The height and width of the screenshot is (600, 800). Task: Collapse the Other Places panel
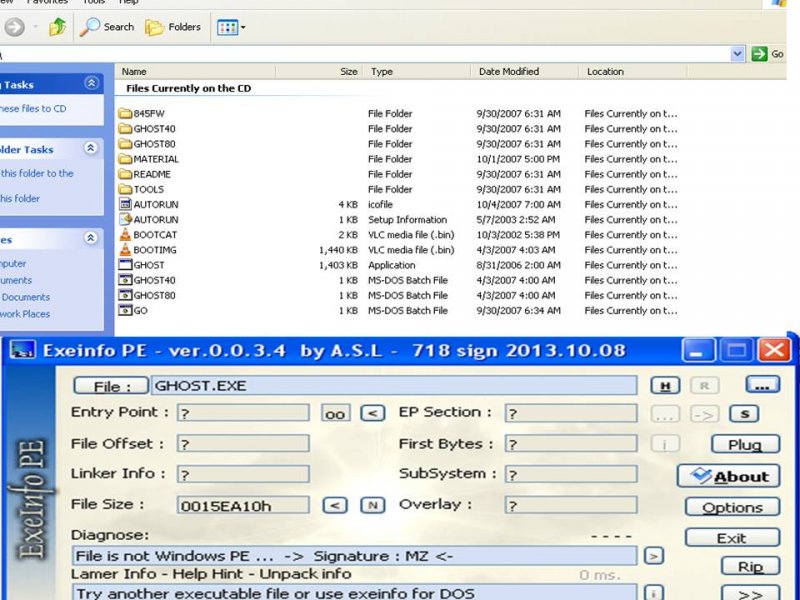coord(91,238)
